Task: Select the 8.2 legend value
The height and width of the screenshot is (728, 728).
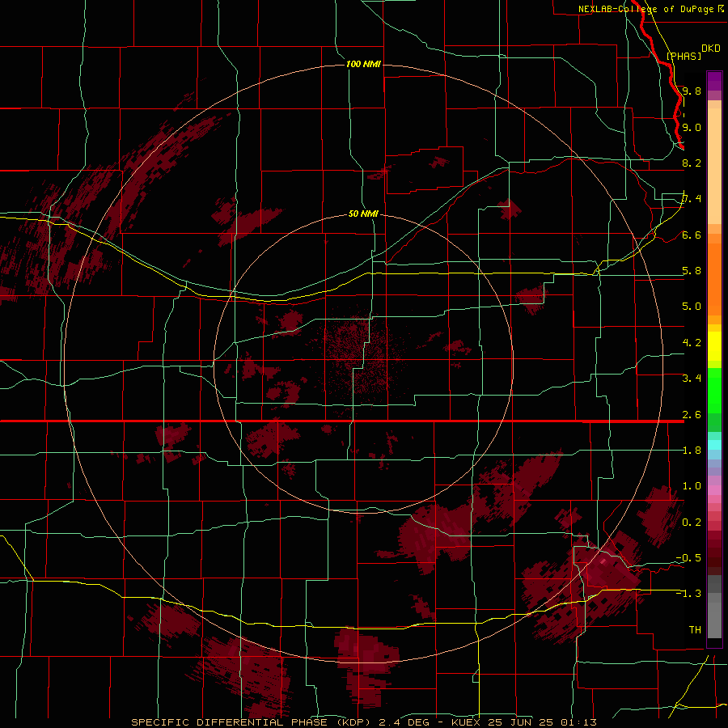Action: (x=692, y=163)
